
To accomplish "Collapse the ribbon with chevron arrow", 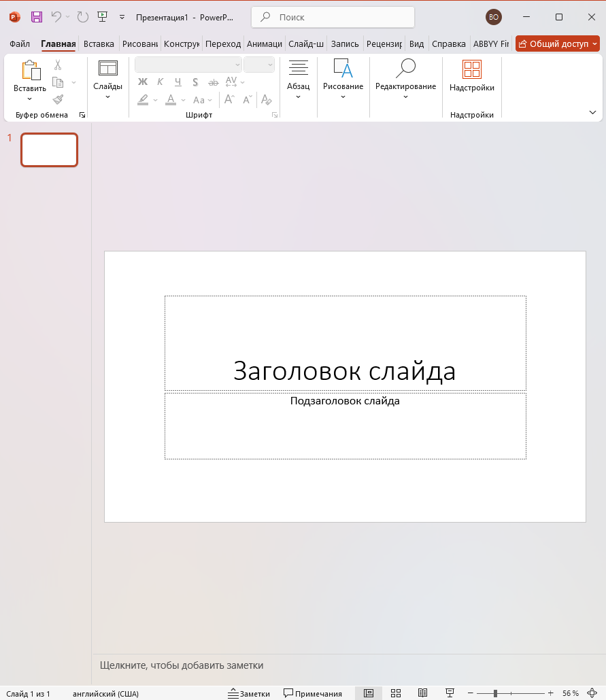I will [592, 112].
